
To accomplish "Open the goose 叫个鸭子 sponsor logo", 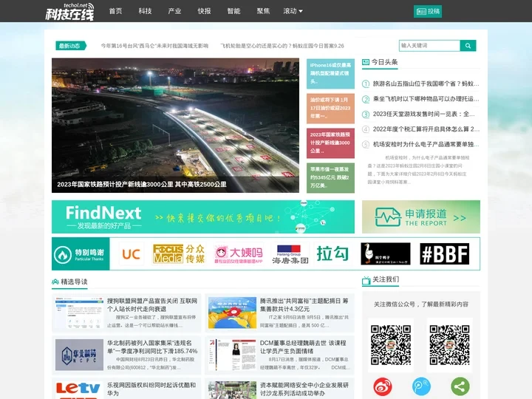I will (386, 253).
